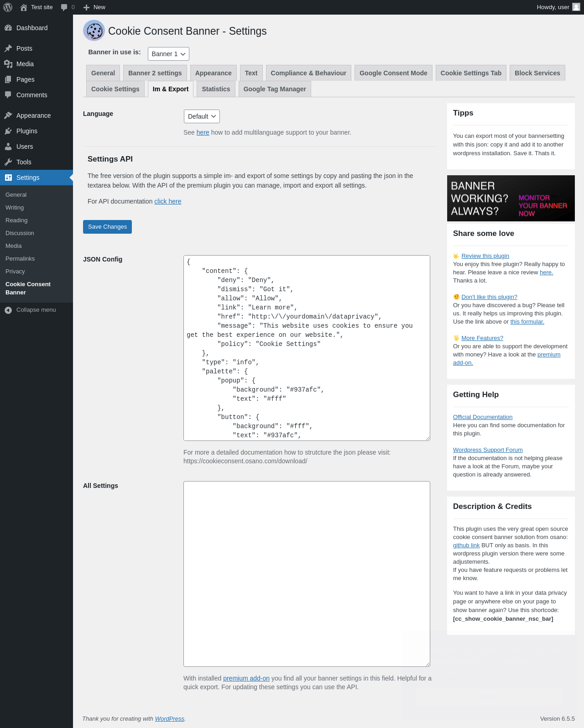Open API documentation 'click here' link
The height and width of the screenshot is (728, 584).
tap(168, 201)
